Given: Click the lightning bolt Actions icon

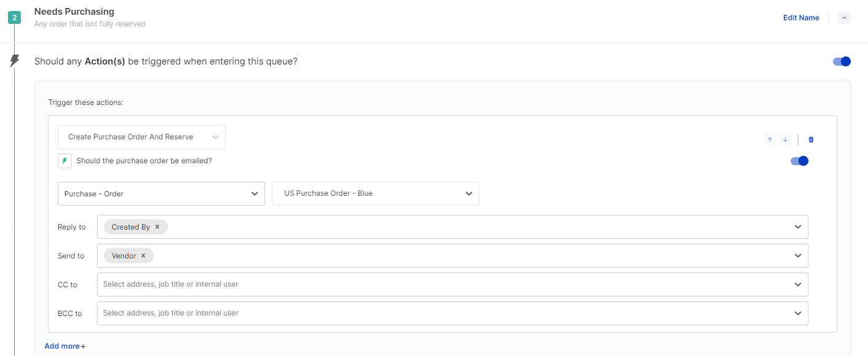Looking at the screenshot, I should (x=15, y=61).
